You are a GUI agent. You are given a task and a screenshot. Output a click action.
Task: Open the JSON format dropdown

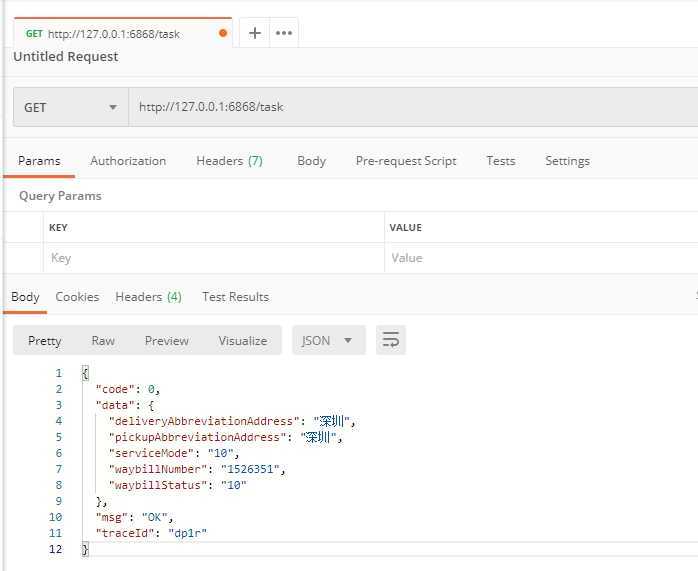click(327, 341)
